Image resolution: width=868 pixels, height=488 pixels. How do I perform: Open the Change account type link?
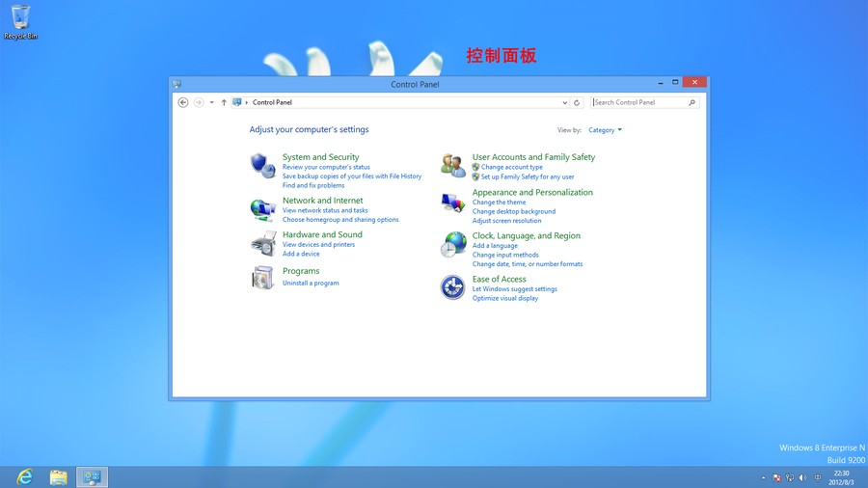pos(511,167)
